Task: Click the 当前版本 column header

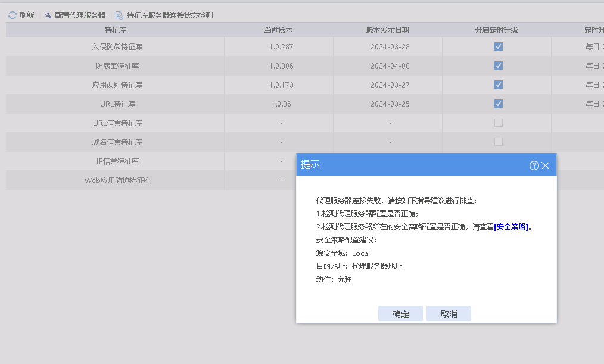Action: (x=279, y=30)
